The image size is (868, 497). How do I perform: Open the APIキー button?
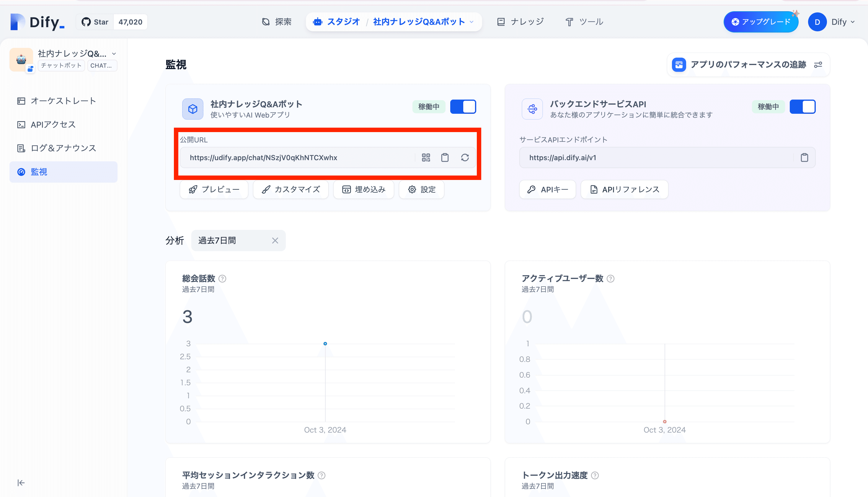(x=547, y=189)
